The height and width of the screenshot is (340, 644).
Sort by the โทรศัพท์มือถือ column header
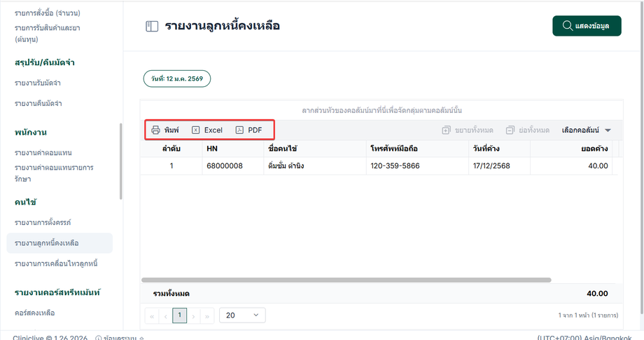417,149
